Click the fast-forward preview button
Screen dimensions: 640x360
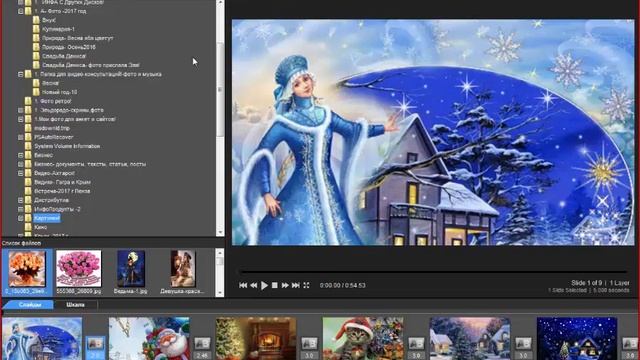pos(285,285)
